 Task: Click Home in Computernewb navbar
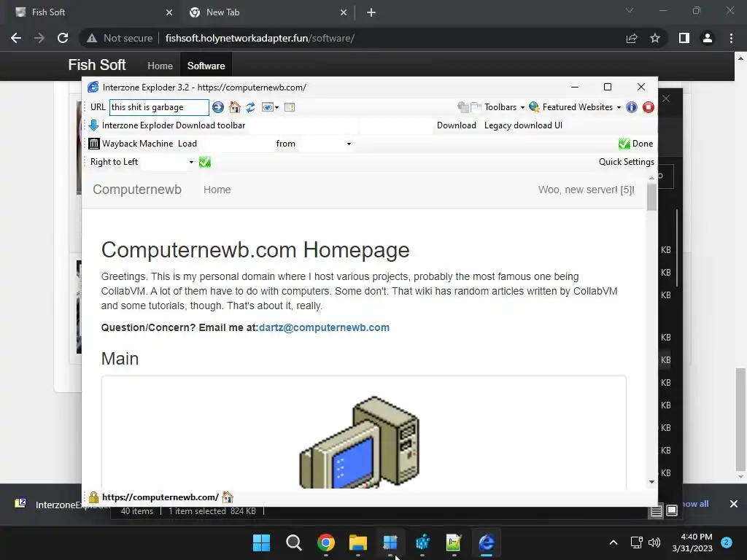(217, 190)
